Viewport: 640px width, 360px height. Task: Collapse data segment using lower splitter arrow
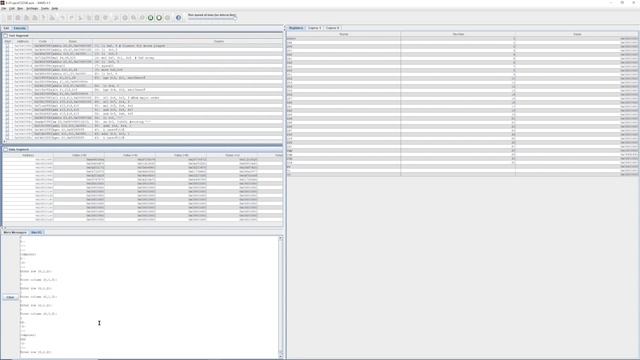click(x=3, y=228)
